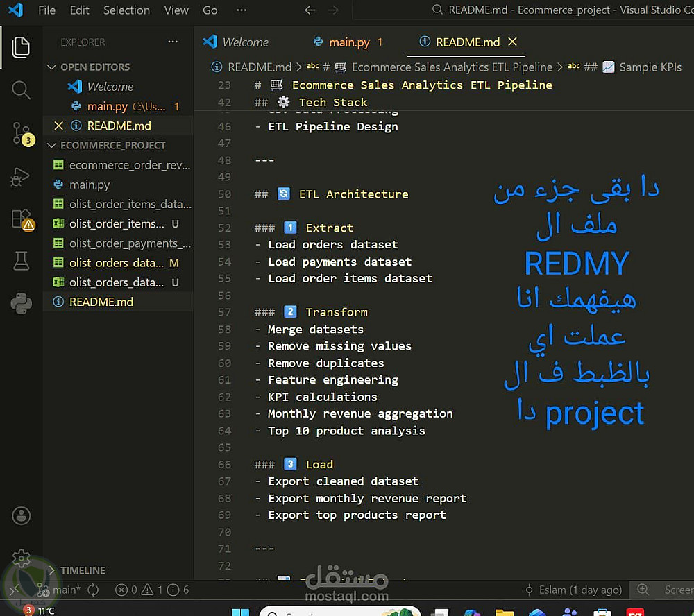Viewport: 694px width, 616px height.
Task: Open main.py in Open Editors list
Action: click(x=118, y=106)
